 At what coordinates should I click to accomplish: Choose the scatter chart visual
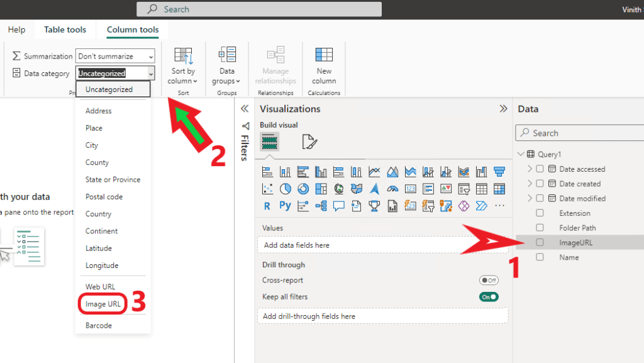click(x=267, y=189)
